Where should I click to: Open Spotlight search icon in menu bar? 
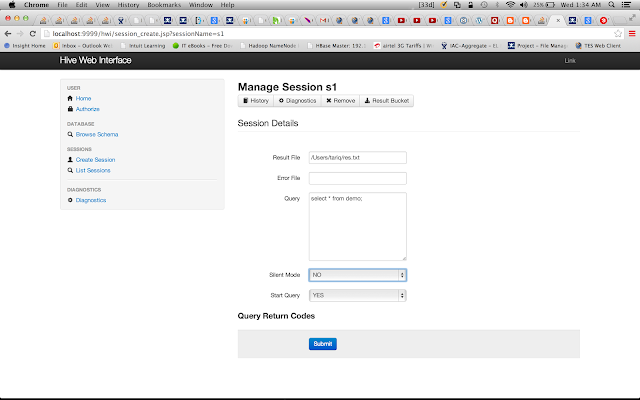(611, 5)
